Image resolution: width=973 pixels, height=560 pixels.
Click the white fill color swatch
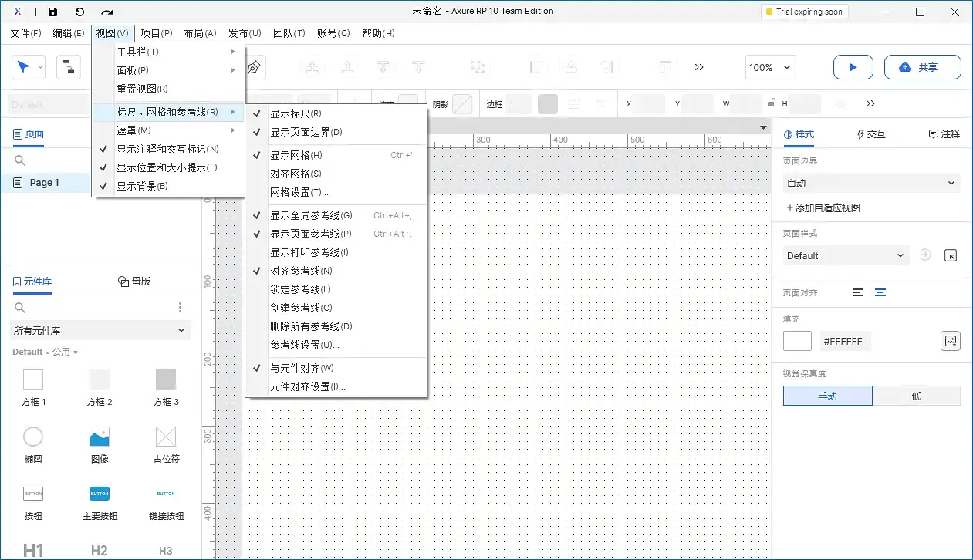click(797, 340)
